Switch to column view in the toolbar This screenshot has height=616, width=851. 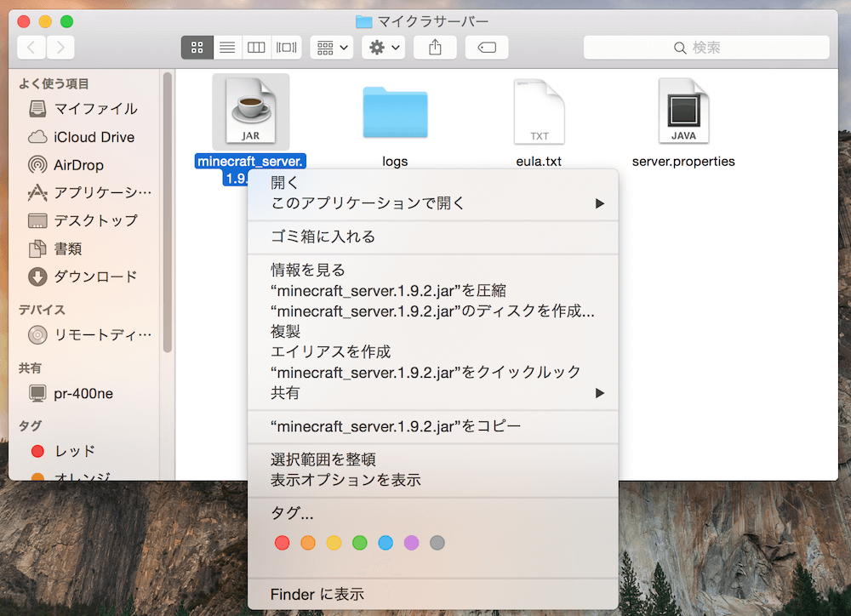click(x=256, y=47)
